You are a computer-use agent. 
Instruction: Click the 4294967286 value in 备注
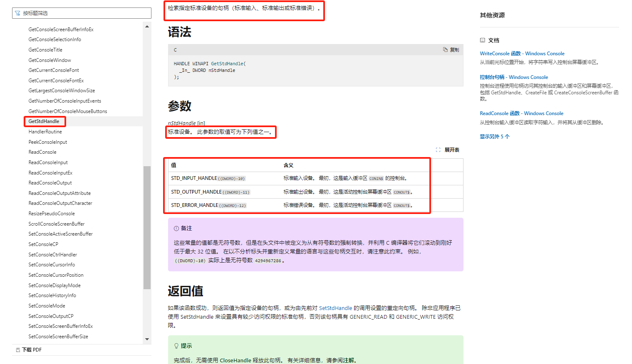[268, 261]
